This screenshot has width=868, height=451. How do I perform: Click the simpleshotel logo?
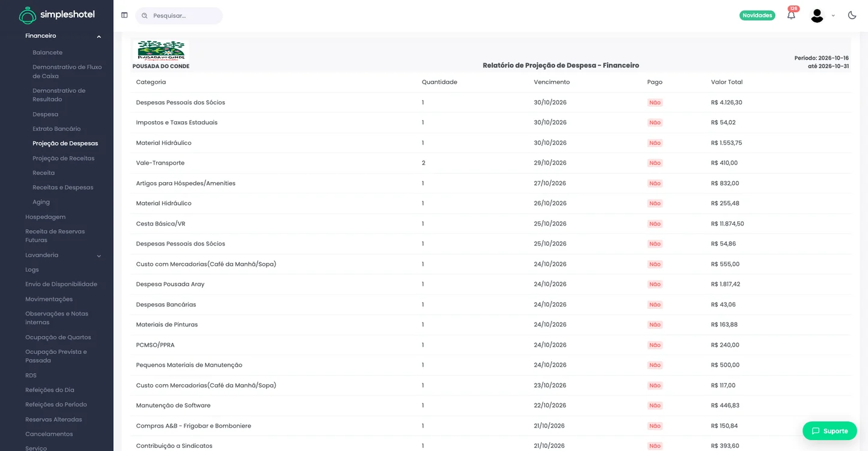pyautogui.click(x=57, y=15)
